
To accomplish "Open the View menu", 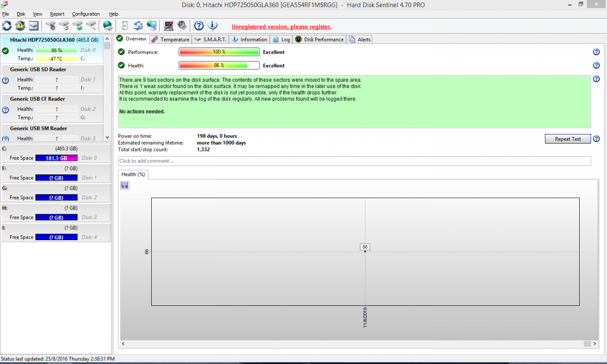I will point(38,14).
